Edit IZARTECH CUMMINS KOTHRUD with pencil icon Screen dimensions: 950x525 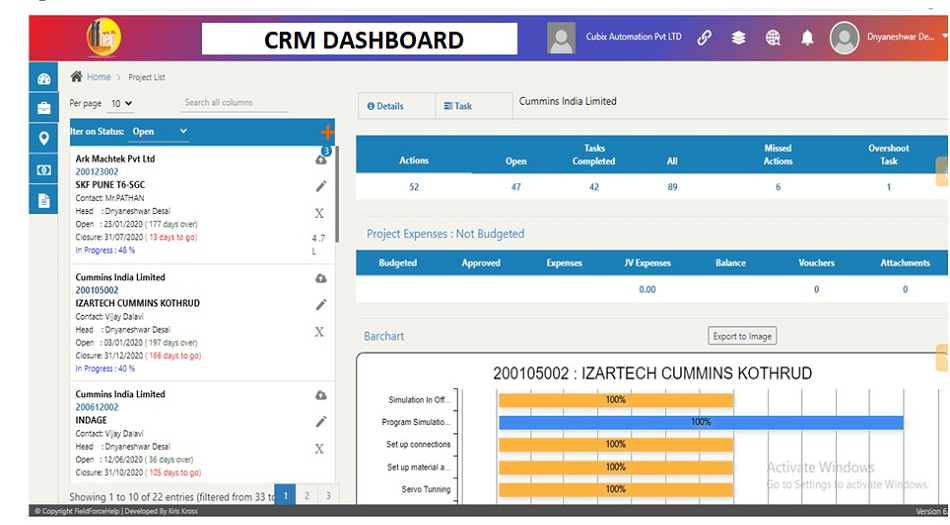coord(321,305)
